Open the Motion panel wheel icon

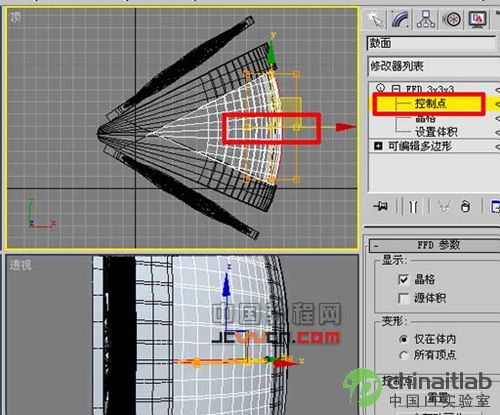pyautogui.click(x=452, y=19)
